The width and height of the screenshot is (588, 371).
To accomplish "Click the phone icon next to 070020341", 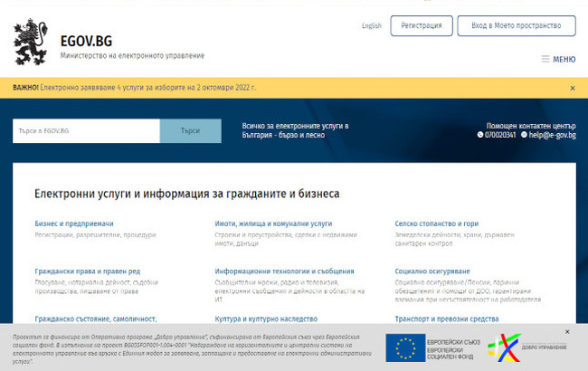I will coord(480,135).
